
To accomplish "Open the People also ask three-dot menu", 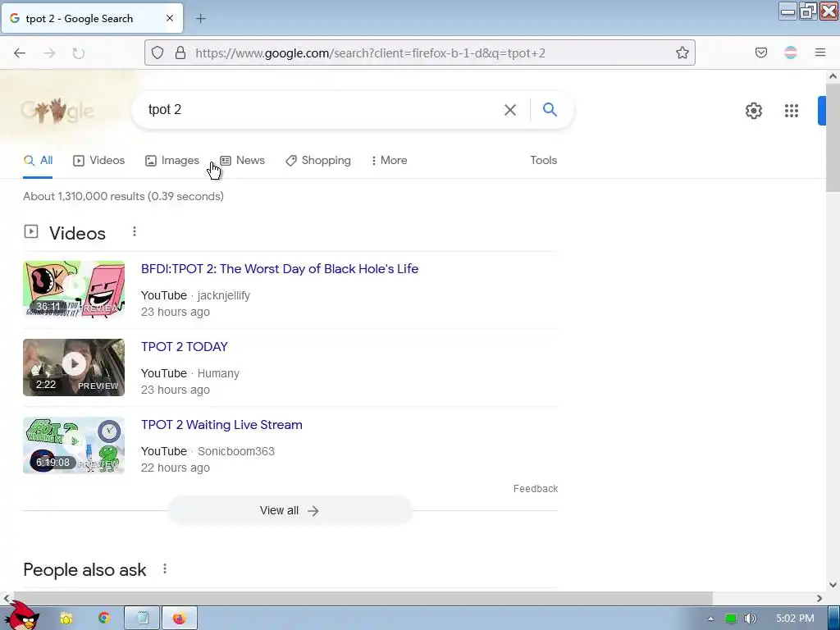I will (165, 569).
